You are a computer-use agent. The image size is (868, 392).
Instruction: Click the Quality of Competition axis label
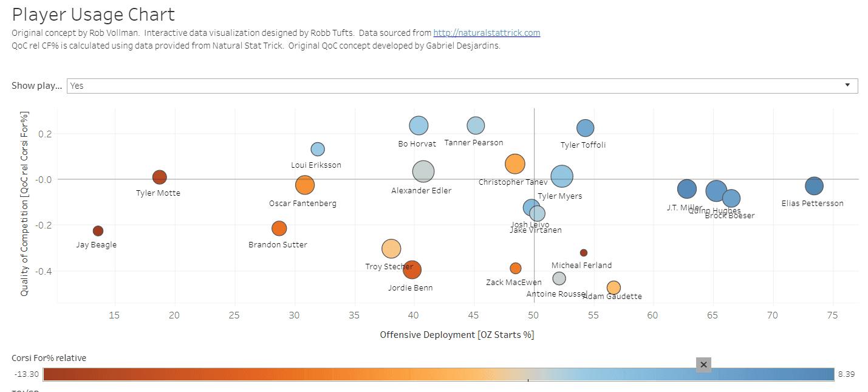pyautogui.click(x=24, y=204)
